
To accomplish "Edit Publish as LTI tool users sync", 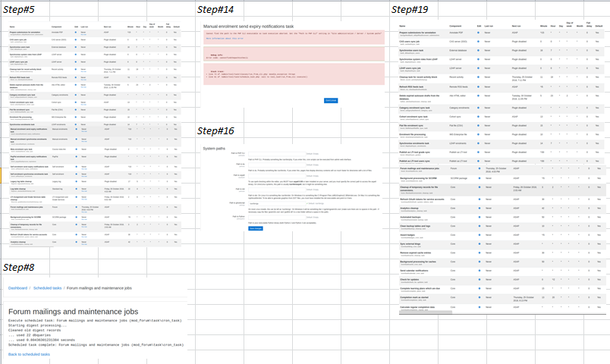I will pyautogui.click(x=478, y=161).
